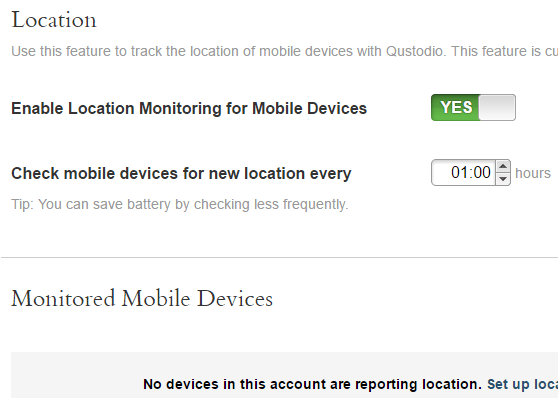Click the word Qustodio in the description
This screenshot has height=398, width=558.
coord(415,52)
